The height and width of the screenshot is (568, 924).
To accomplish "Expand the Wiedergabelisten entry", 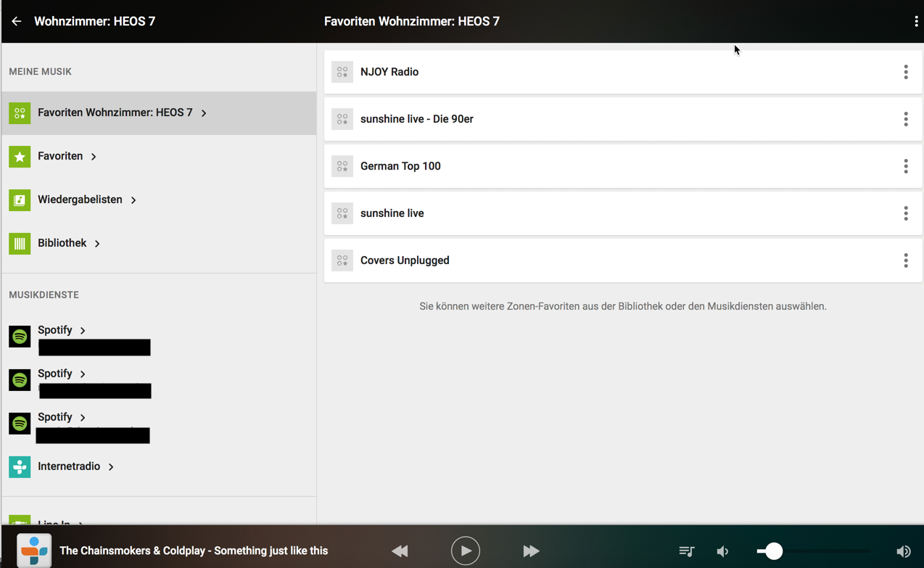I will (x=80, y=199).
